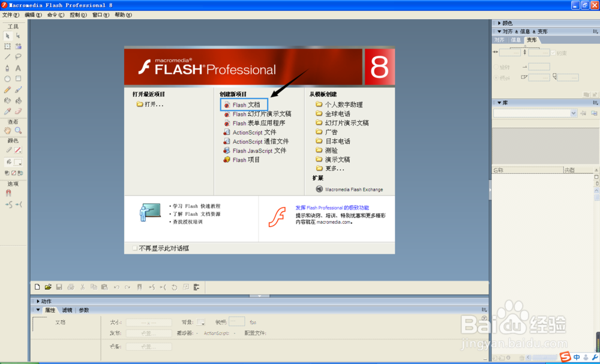The height and width of the screenshot is (364, 600).
Task: Open the transform panel options menu
Action: point(595,32)
